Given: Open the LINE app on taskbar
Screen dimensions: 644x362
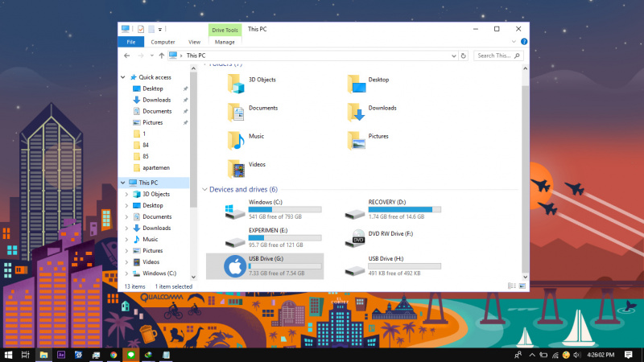Looking at the screenshot, I should coord(131,355).
